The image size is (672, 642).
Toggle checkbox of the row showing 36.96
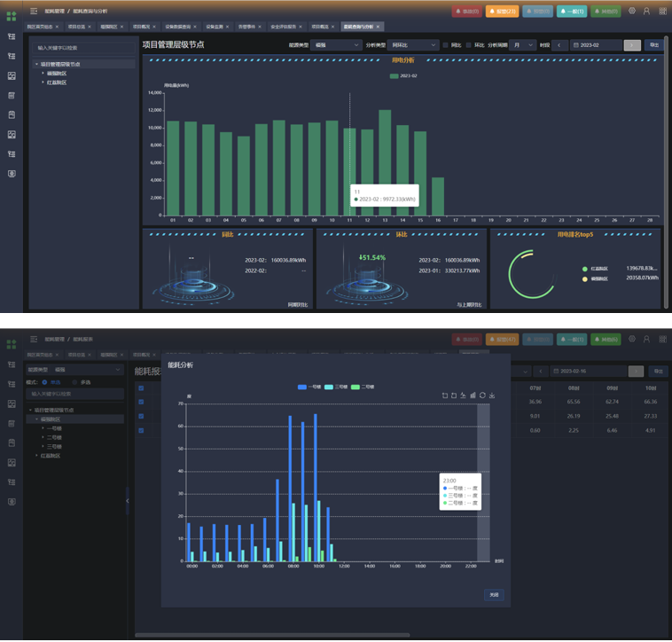point(141,402)
